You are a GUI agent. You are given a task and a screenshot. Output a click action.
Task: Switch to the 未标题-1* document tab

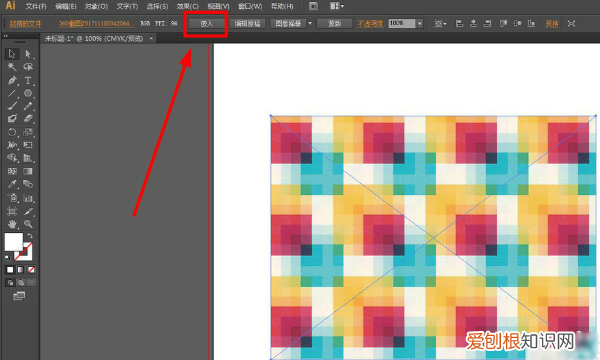94,39
